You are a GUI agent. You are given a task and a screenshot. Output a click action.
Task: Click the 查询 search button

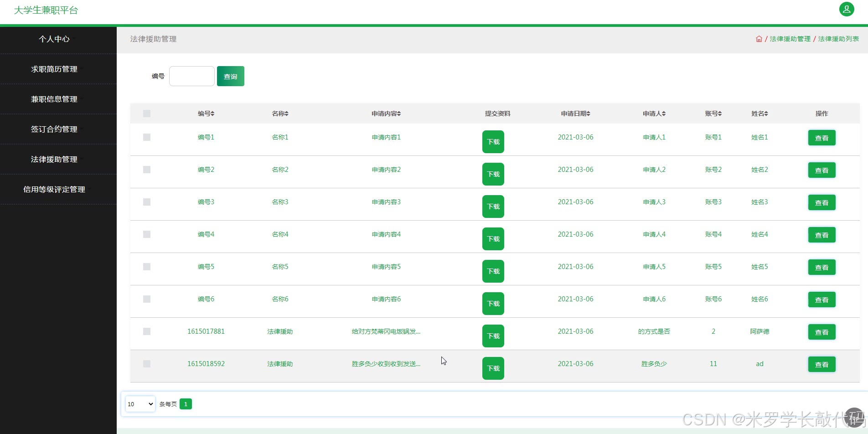tap(231, 76)
